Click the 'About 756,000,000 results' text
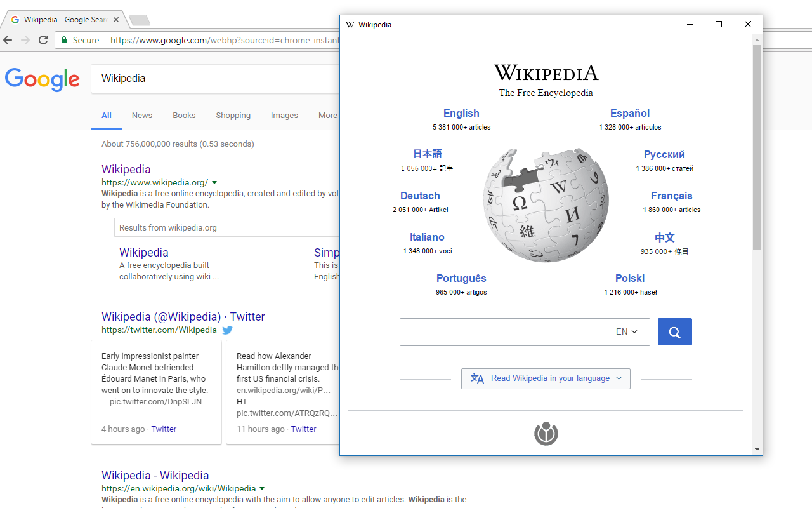The image size is (812, 508). point(178,144)
